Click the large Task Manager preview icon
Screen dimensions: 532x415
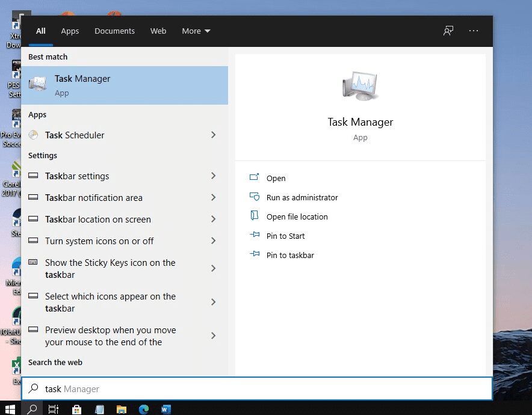click(360, 86)
